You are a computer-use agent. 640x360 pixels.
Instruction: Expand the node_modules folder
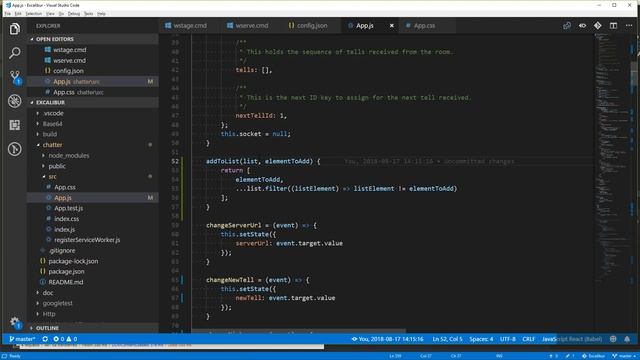[93, 156]
